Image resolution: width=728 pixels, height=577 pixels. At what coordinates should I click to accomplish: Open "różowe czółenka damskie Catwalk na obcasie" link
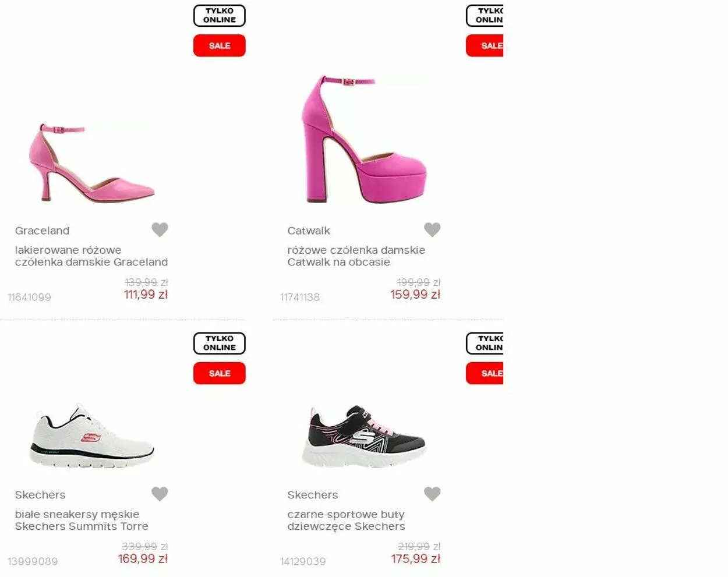(x=356, y=256)
